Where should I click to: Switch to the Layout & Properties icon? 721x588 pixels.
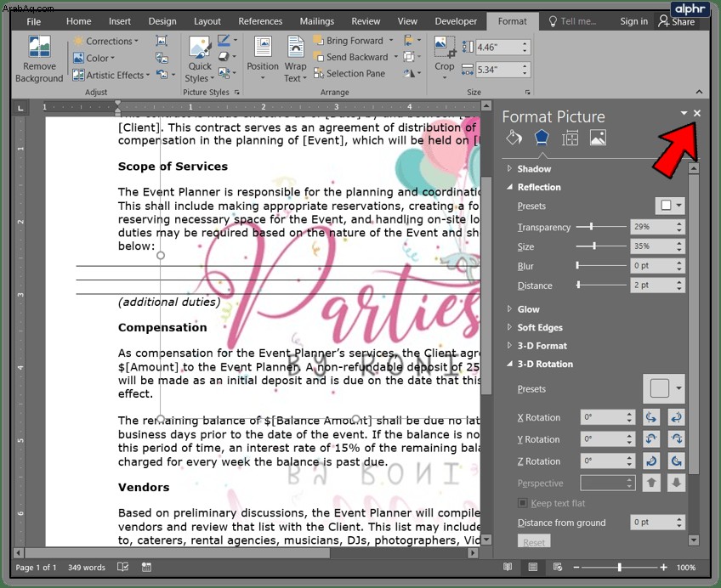coord(570,138)
